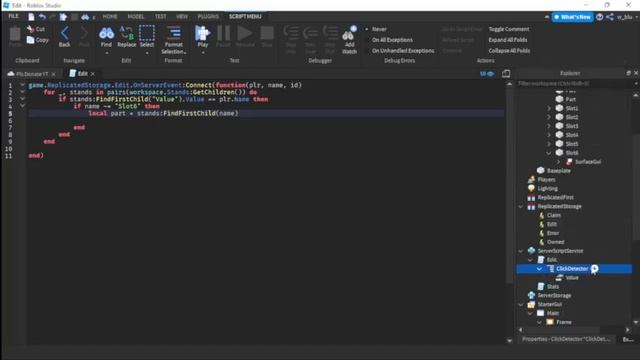Click Toggle Comment action
Image resolution: width=640 pixels, height=360 pixels.
[x=509, y=29]
